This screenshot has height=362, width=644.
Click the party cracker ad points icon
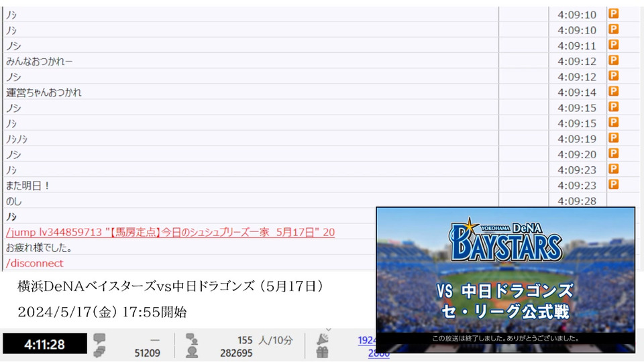click(x=323, y=339)
